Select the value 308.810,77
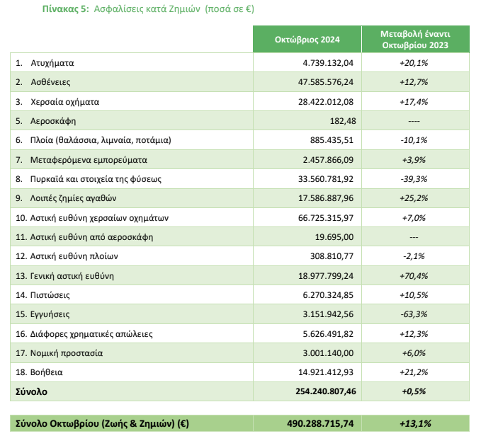The width and height of the screenshot is (481, 448). tap(332, 256)
